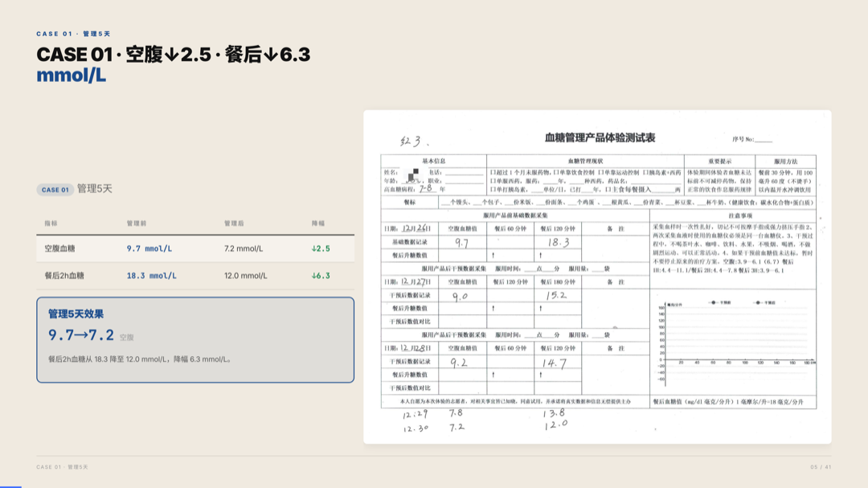Click the top eyebrow text 'CASE 01 · 管理5天'
The height and width of the screenshot is (488, 868).
(73, 34)
